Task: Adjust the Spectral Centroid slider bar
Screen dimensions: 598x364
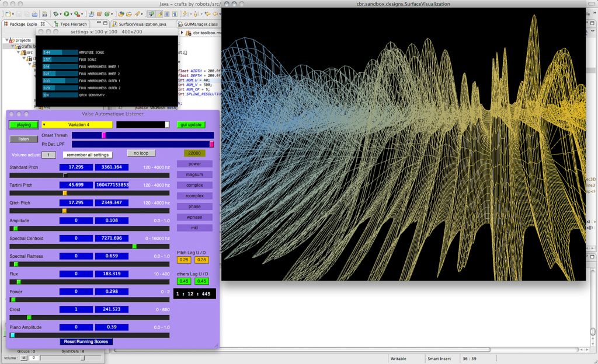Action: click(89, 246)
